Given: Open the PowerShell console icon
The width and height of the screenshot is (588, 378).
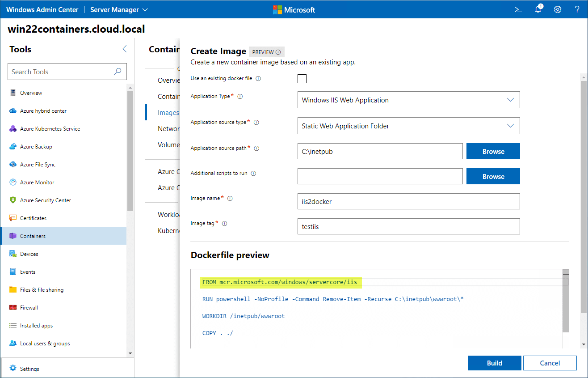Looking at the screenshot, I should [518, 9].
